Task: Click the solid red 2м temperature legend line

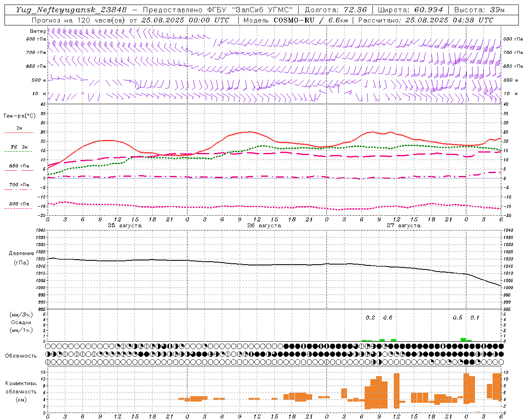Action: 19,132
